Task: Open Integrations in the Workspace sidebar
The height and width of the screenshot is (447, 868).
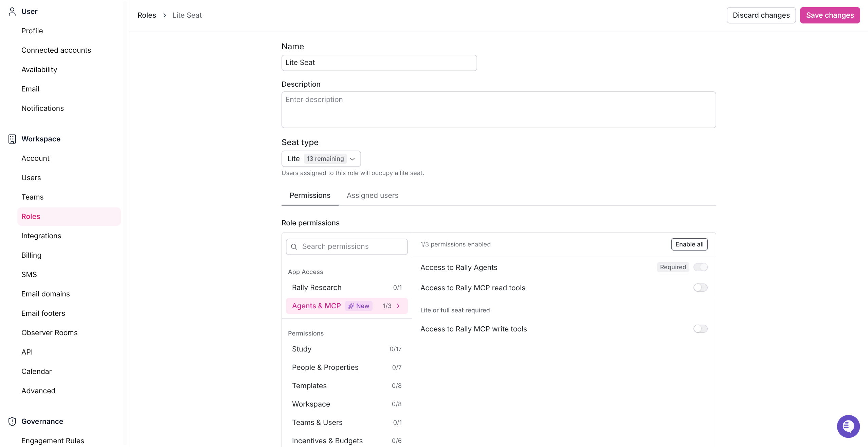Action: [x=41, y=236]
